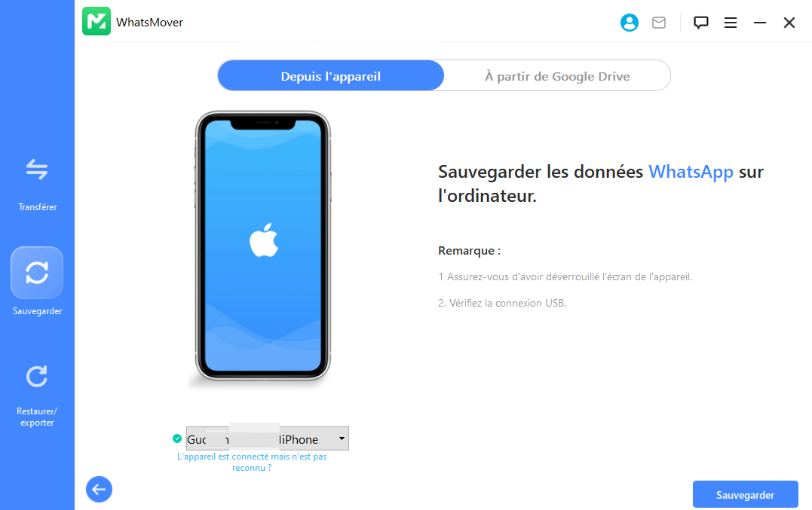Click the Sauvegarder sidebar label text
Screen dimensions: 812x510
coord(37,311)
